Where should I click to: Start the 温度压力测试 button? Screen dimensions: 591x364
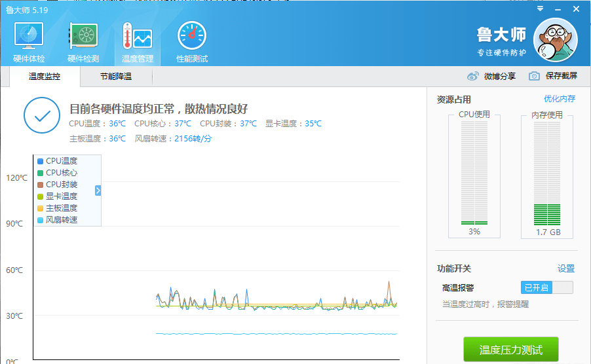point(510,350)
